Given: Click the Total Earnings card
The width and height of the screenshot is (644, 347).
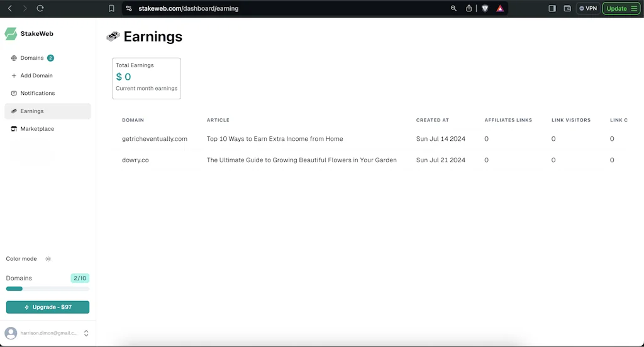Looking at the screenshot, I should click(147, 79).
